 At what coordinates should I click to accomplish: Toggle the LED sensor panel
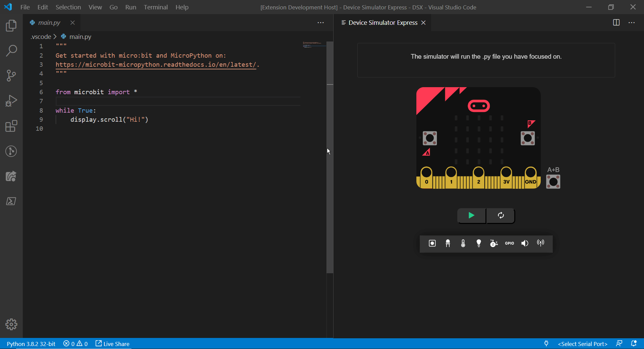(x=448, y=243)
